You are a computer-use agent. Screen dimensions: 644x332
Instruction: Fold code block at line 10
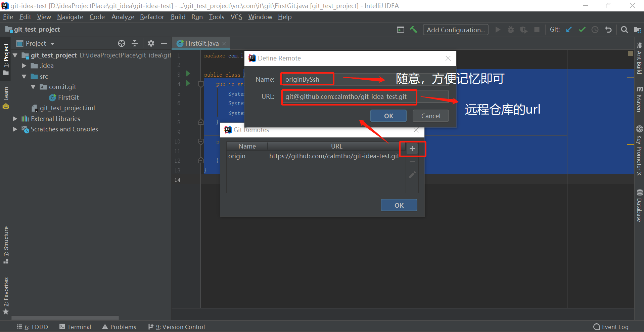201,141
